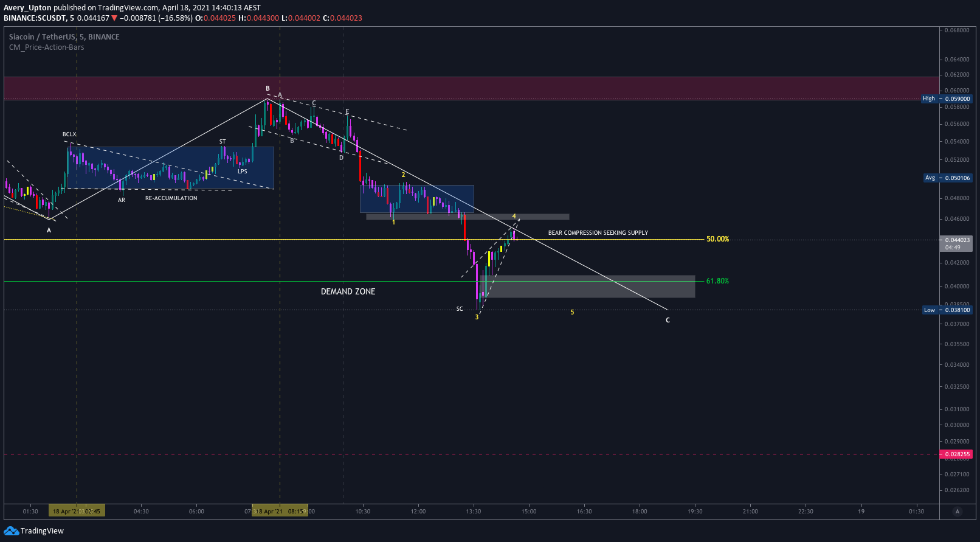Click the LPS label in accumulation box
This screenshot has width=980, height=542.
(x=243, y=172)
